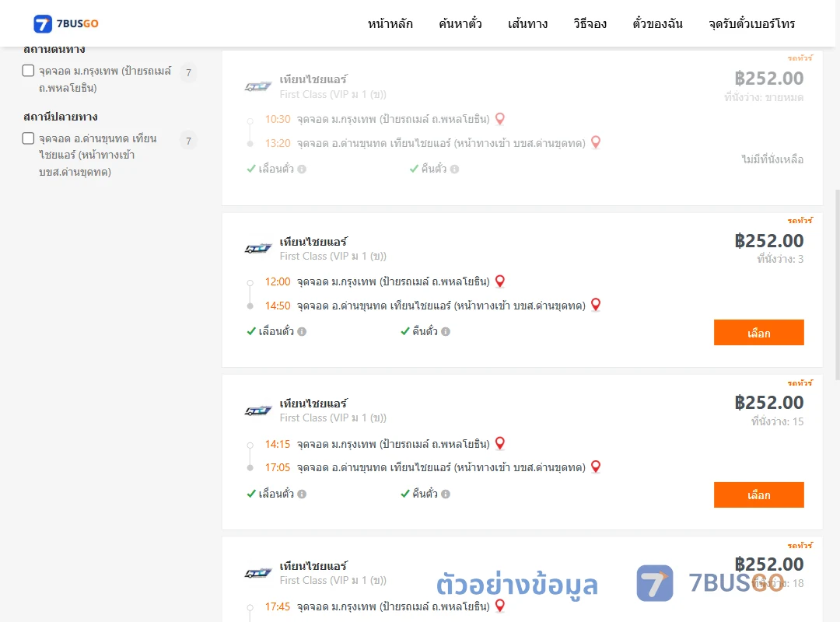Open ตั๋วของฉัน in the top menu

coord(657,23)
